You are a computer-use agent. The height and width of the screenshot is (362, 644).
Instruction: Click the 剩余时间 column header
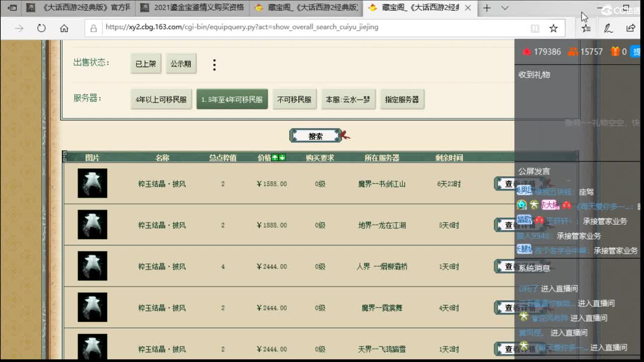[449, 158]
